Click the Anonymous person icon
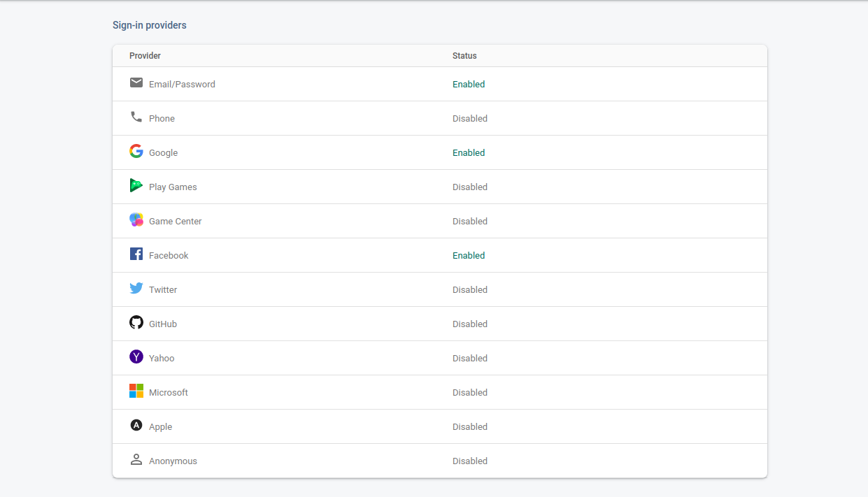 pyautogui.click(x=136, y=459)
